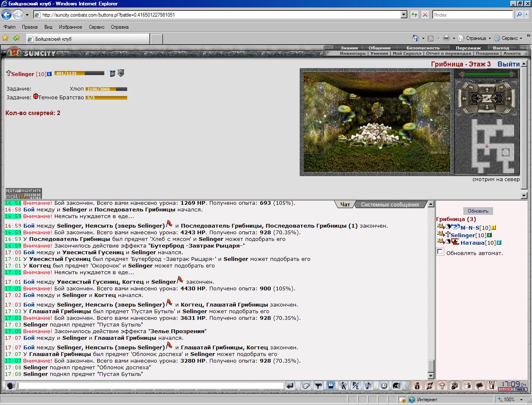Click the eraser clear-chat icon
Image resolution: width=532 pixels, height=405 pixels.
tap(305, 386)
